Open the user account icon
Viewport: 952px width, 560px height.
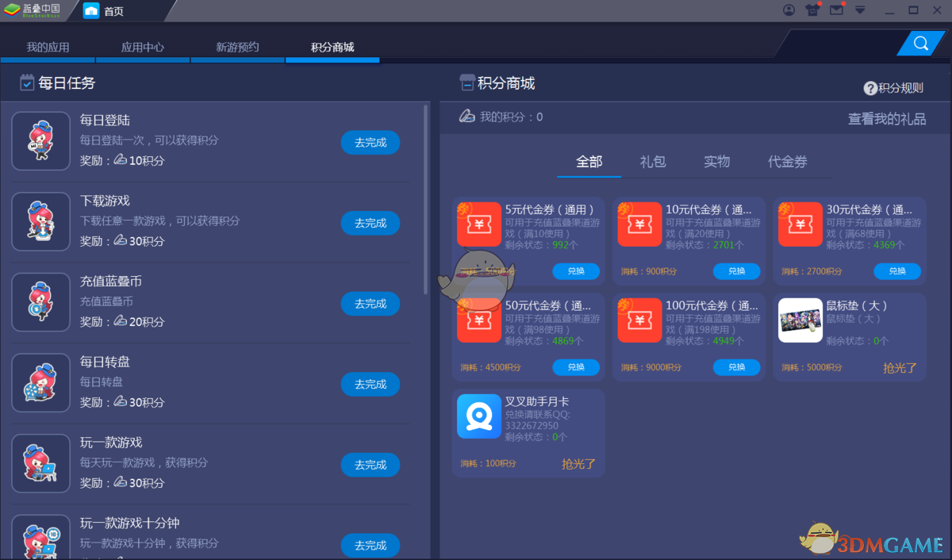(789, 10)
